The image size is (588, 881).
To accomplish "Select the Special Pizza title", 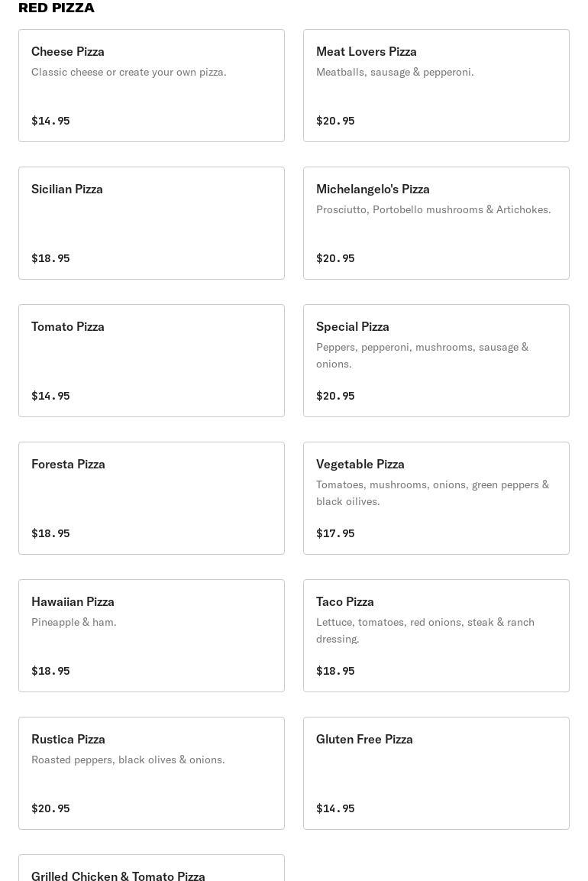I will pyautogui.click(x=353, y=326).
